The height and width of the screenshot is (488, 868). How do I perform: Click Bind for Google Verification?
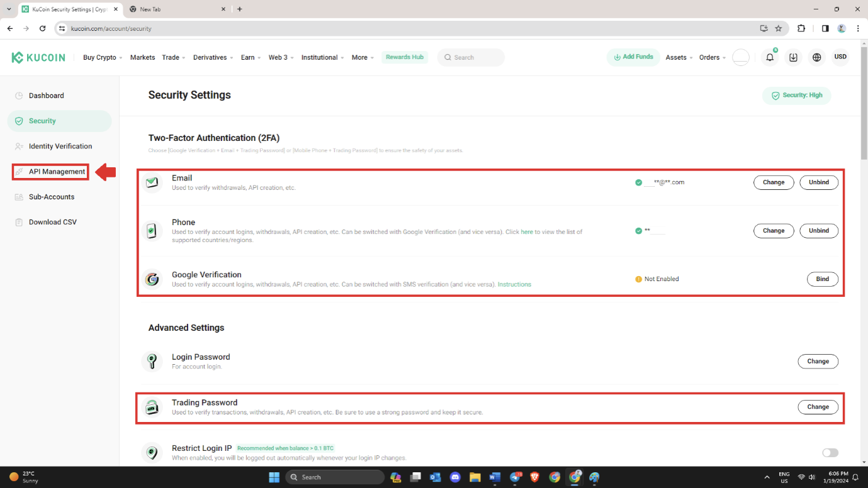click(822, 279)
